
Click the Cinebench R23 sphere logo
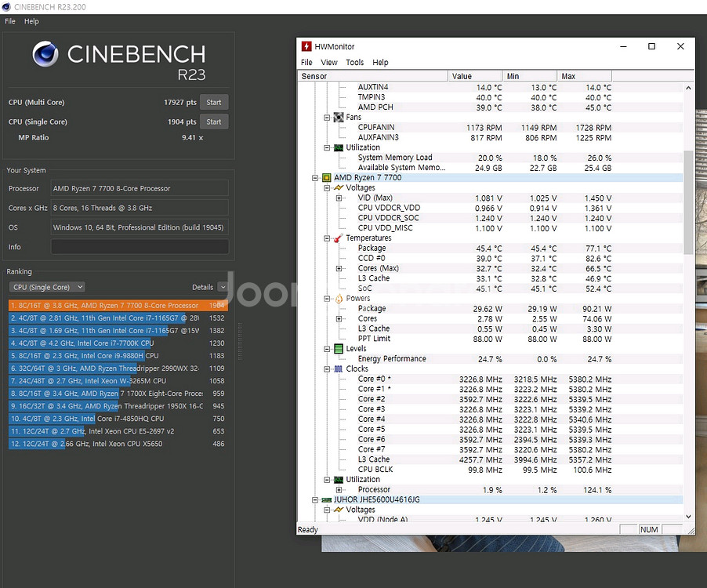pyautogui.click(x=45, y=54)
